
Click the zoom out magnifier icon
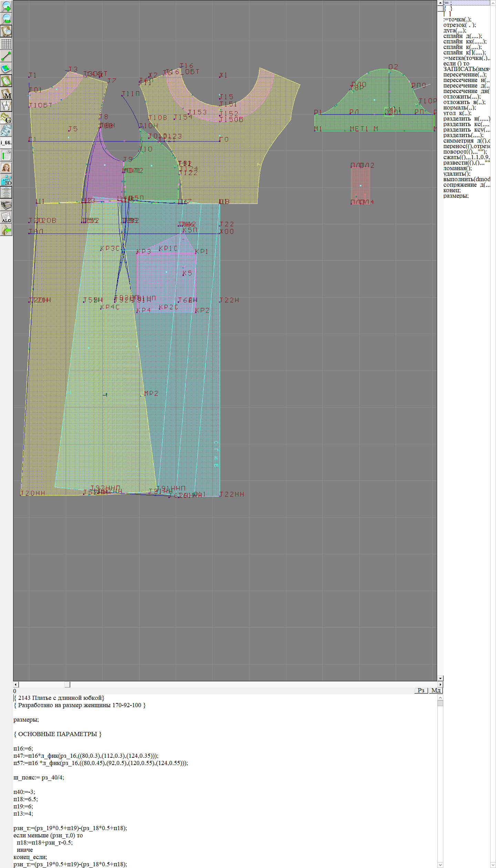(x=6, y=19)
